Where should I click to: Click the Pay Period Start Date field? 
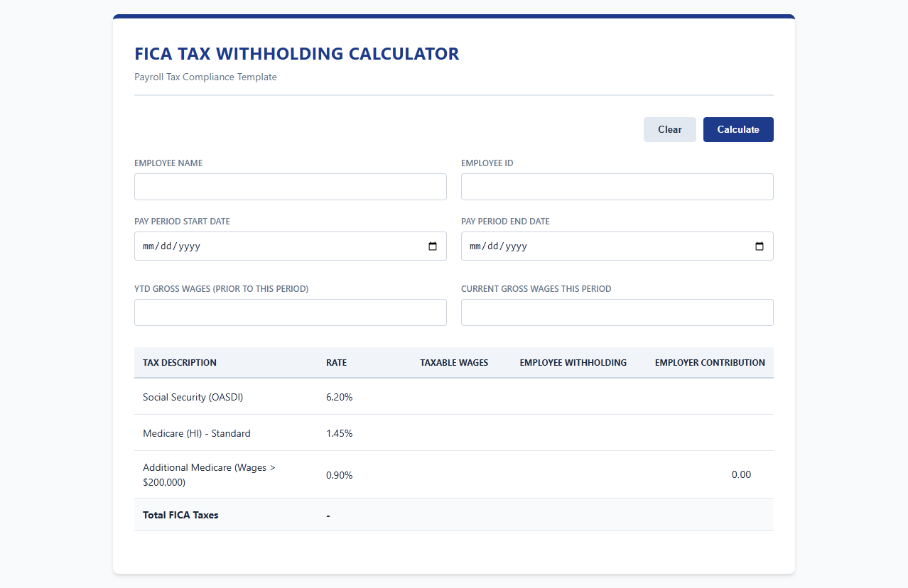coord(291,246)
